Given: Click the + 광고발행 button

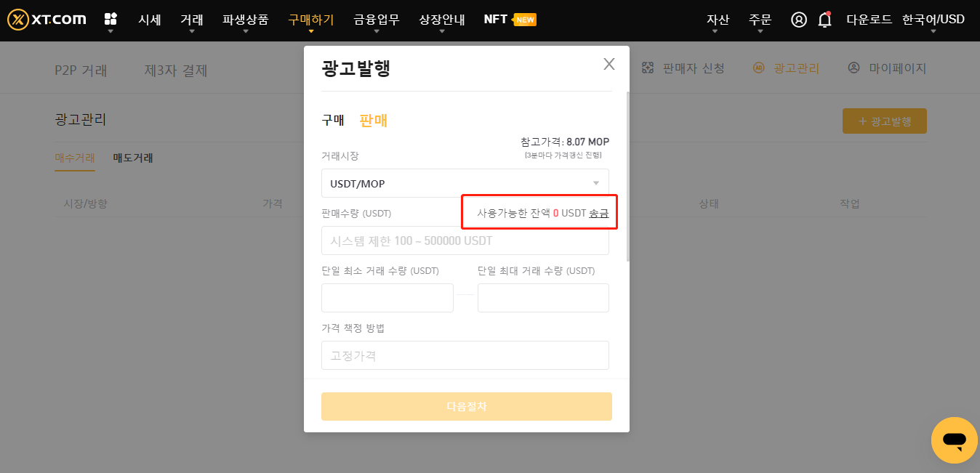Looking at the screenshot, I should (x=885, y=121).
